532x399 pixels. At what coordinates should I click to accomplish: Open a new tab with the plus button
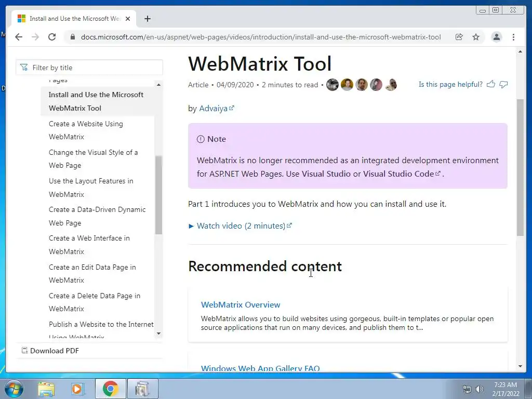pos(147,19)
